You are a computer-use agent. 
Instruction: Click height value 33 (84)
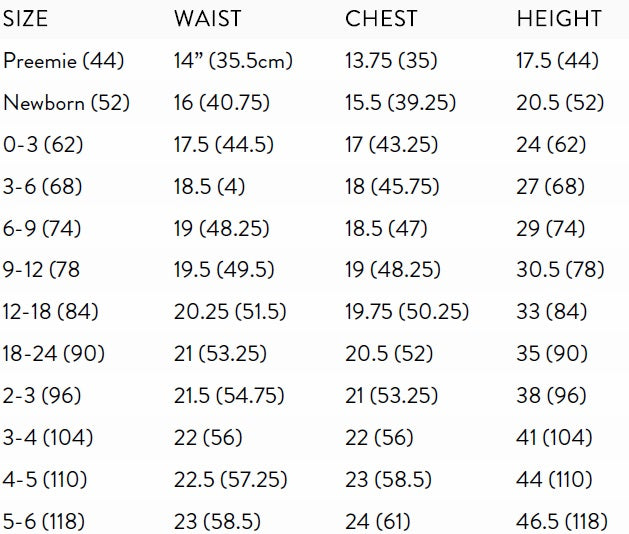pyautogui.click(x=552, y=312)
